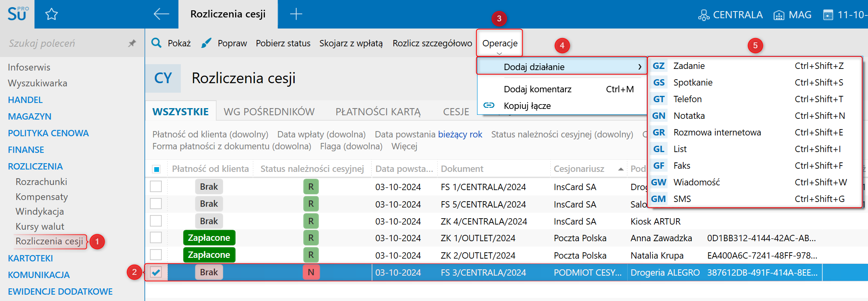This screenshot has width=868, height=301.
Task: Open Kursy walut in sidebar
Action: tap(40, 227)
